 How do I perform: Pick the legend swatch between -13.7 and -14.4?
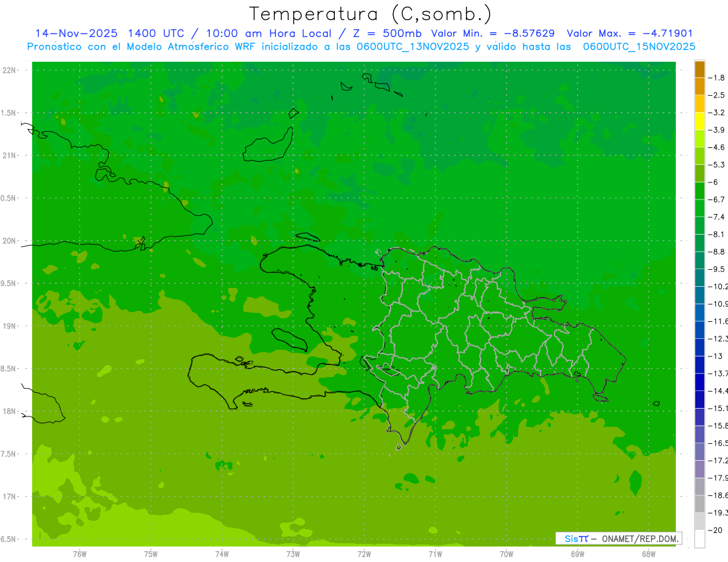[x=700, y=382]
